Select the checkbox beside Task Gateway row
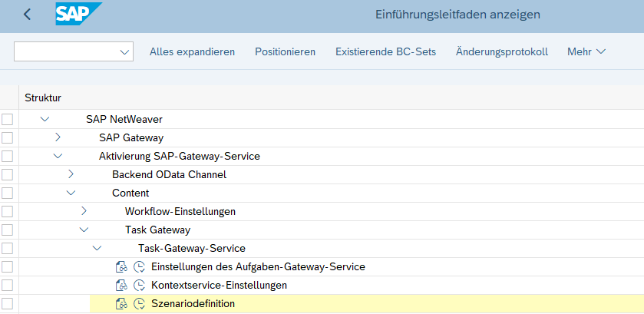Screen dimensions: 644x314 tap(8, 230)
